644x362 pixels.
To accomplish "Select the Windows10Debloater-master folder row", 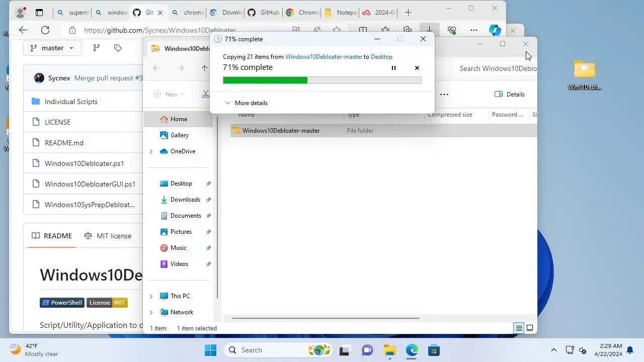I will (383, 131).
